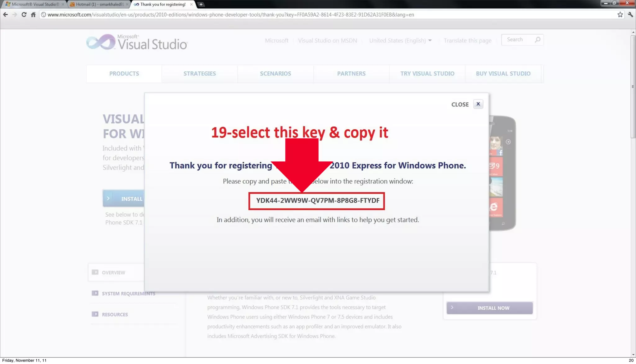This screenshot has height=364, width=636.
Task: Open a new tab with the plus button
Action: [x=201, y=4]
